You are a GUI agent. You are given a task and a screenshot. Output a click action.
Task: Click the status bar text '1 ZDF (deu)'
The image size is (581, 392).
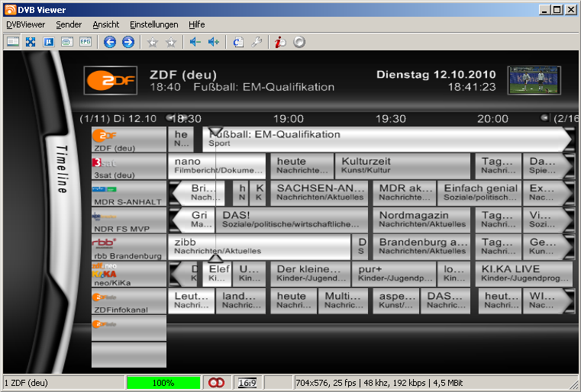point(26,383)
